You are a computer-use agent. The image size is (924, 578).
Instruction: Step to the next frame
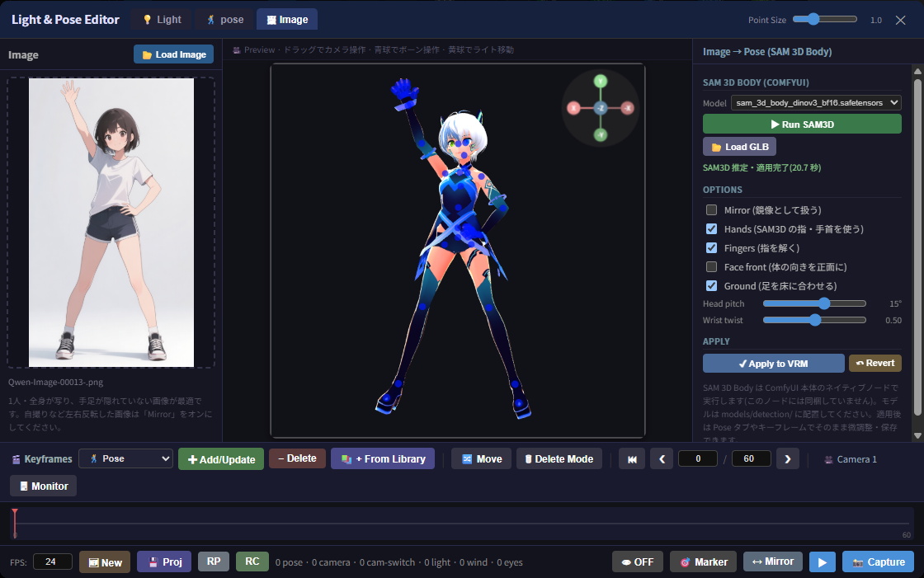pos(788,459)
